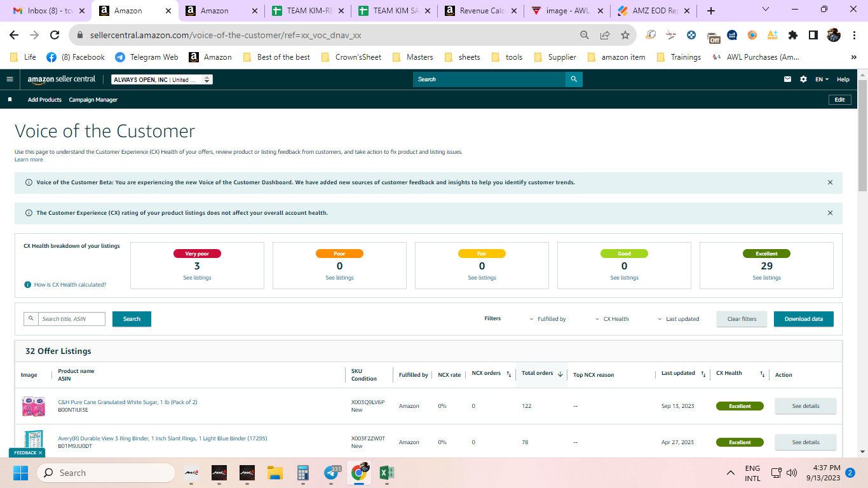The width and height of the screenshot is (868, 488).
Task: See details for the Avery Durable View Binder
Action: click(805, 442)
